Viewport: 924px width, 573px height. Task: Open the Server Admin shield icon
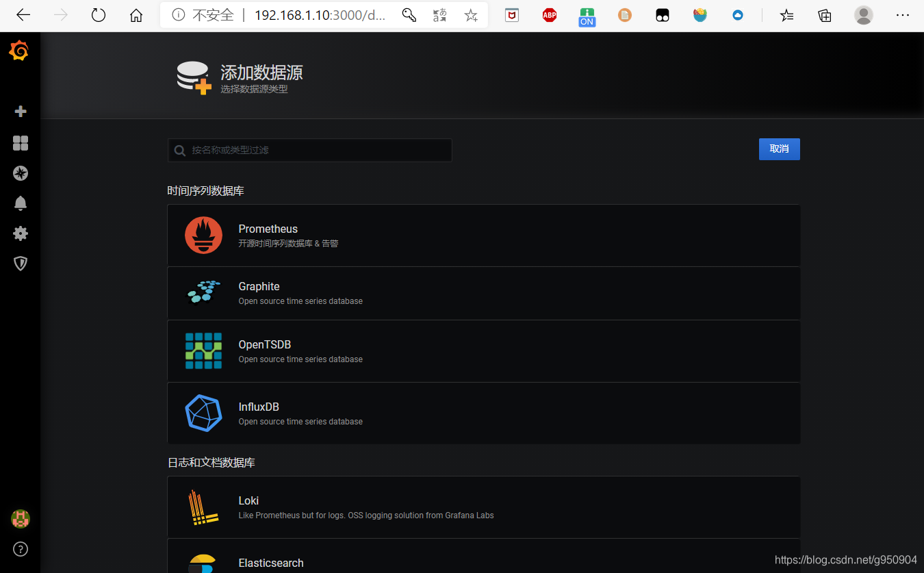21,264
